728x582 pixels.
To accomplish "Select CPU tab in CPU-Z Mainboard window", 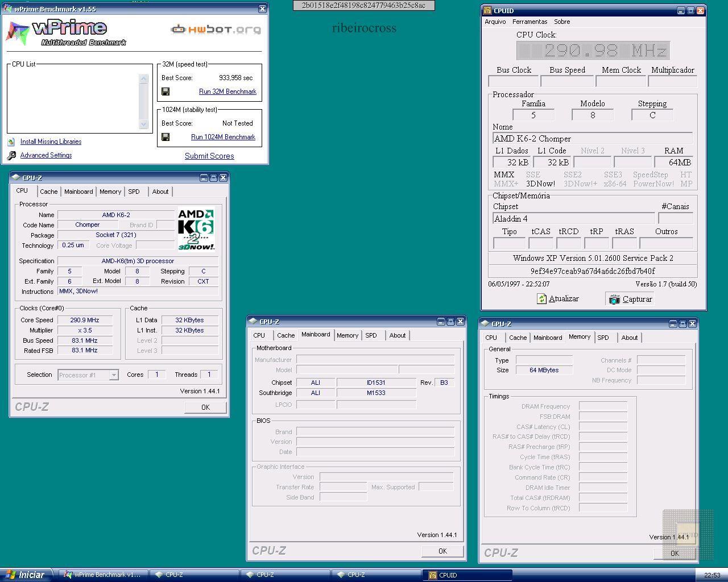I will [x=259, y=335].
